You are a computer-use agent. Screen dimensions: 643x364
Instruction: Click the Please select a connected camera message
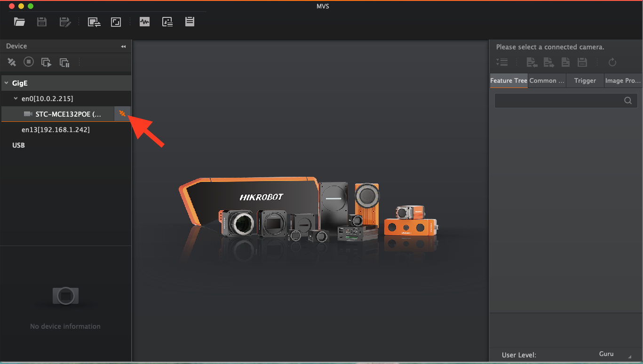click(x=550, y=47)
